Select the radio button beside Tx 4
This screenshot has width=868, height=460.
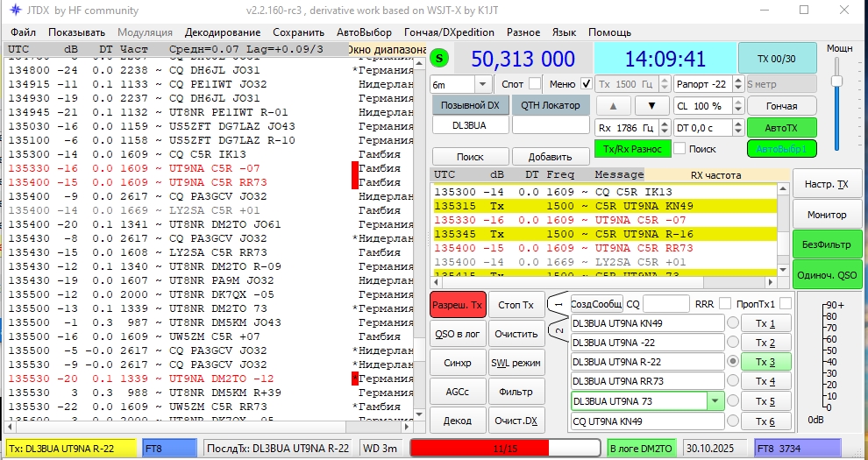click(733, 381)
